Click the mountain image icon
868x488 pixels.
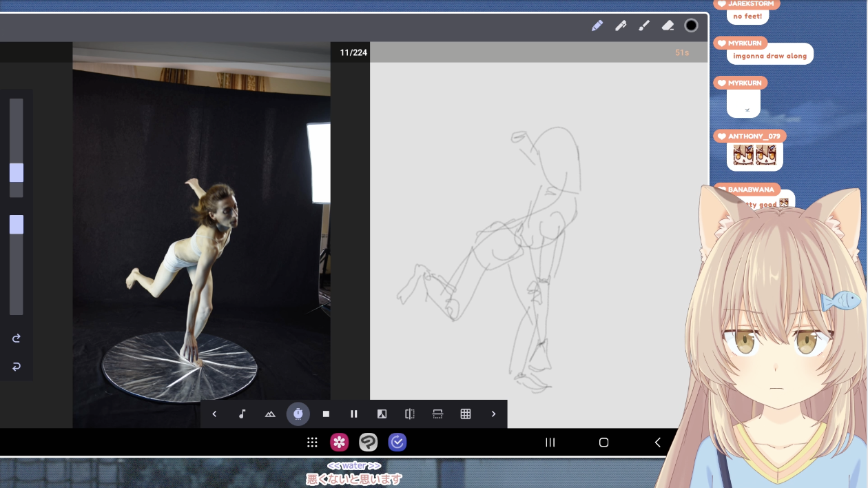[x=270, y=414]
